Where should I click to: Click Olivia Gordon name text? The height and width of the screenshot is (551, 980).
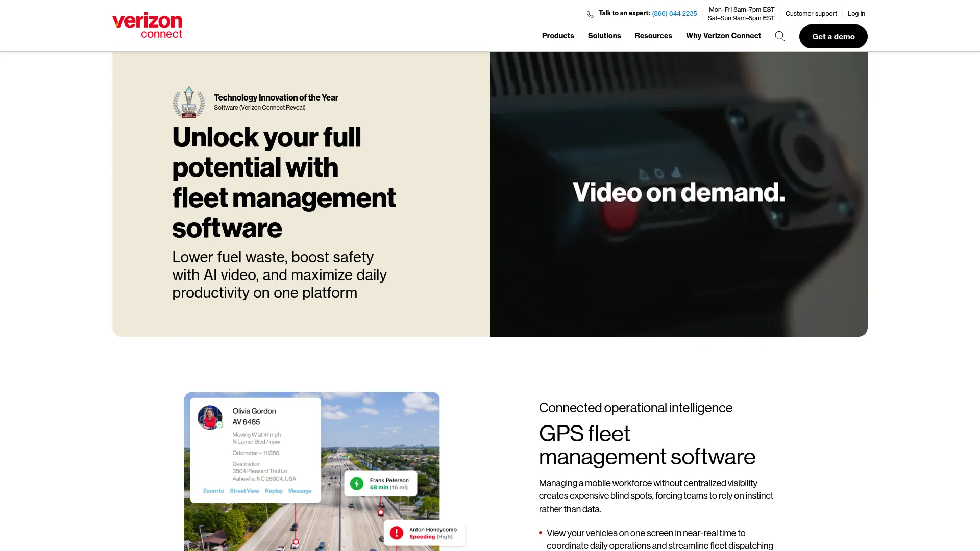pos(254,411)
